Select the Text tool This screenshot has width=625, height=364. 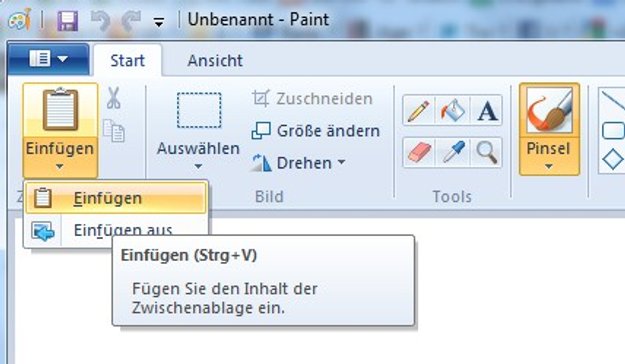[x=486, y=110]
